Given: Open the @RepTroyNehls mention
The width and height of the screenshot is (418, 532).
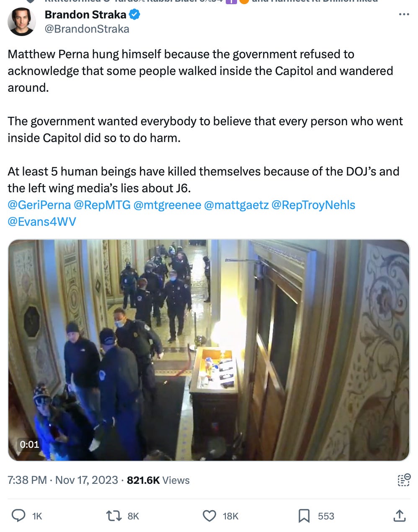Looking at the screenshot, I should coord(313,205).
